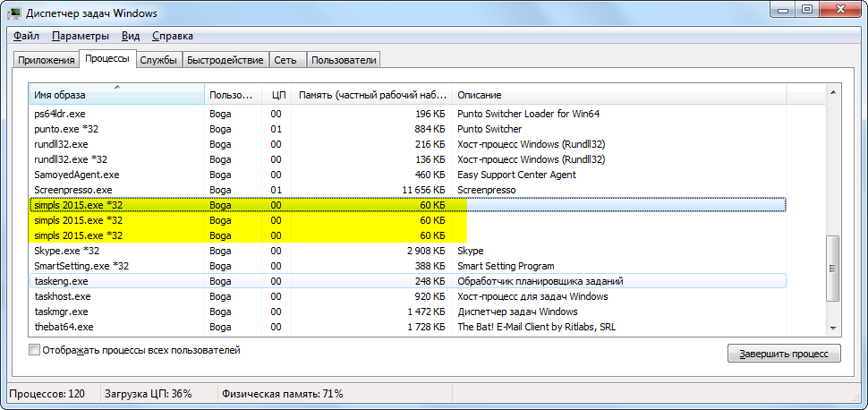Viewport: 868px width, 410px height.
Task: Click the scrollbar down arrow
Action: [x=833, y=329]
